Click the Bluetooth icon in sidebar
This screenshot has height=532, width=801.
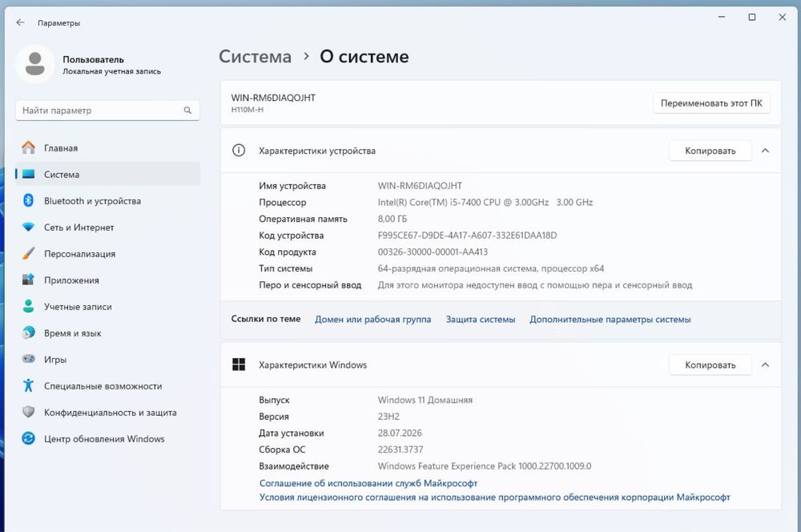[29, 200]
